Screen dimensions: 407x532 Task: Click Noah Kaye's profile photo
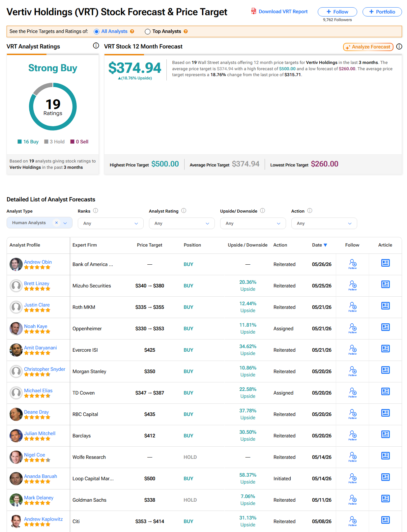pyautogui.click(x=16, y=329)
